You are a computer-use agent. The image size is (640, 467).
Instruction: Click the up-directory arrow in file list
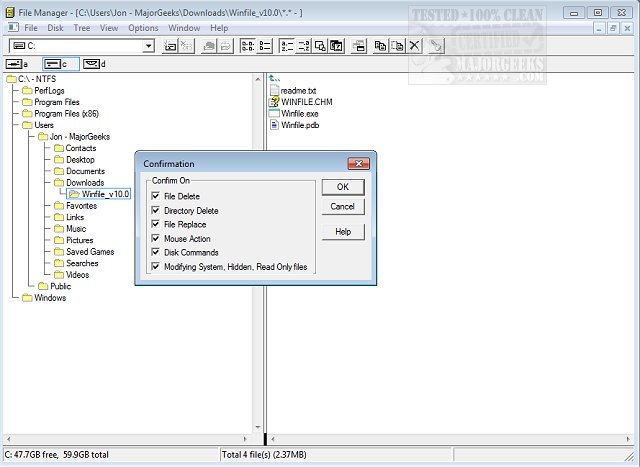point(274,78)
